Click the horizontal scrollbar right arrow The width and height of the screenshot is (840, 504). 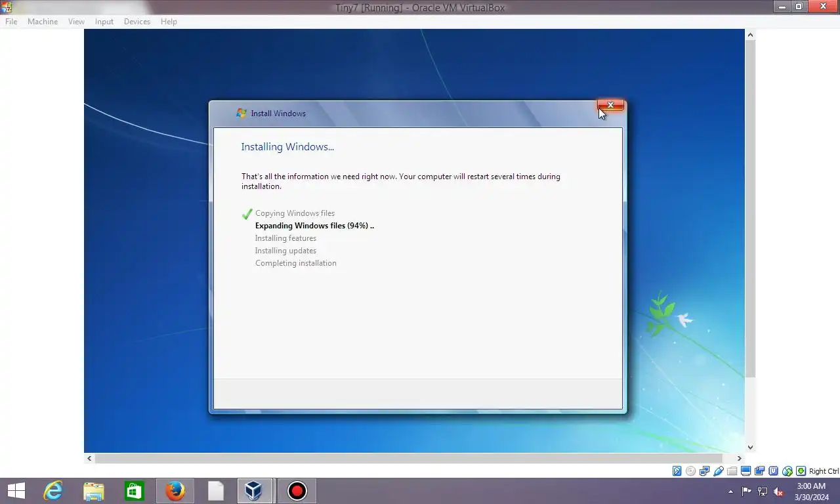tap(740, 459)
